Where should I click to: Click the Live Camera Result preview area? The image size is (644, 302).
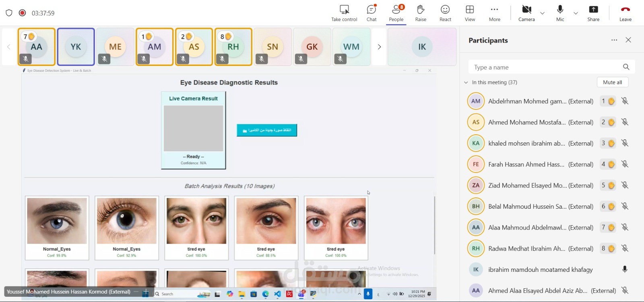point(194,128)
